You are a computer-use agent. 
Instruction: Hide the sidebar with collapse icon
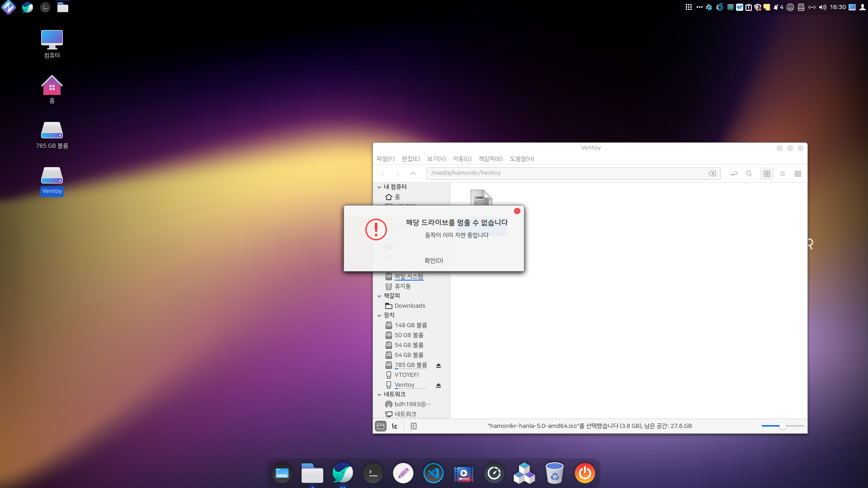(x=414, y=426)
